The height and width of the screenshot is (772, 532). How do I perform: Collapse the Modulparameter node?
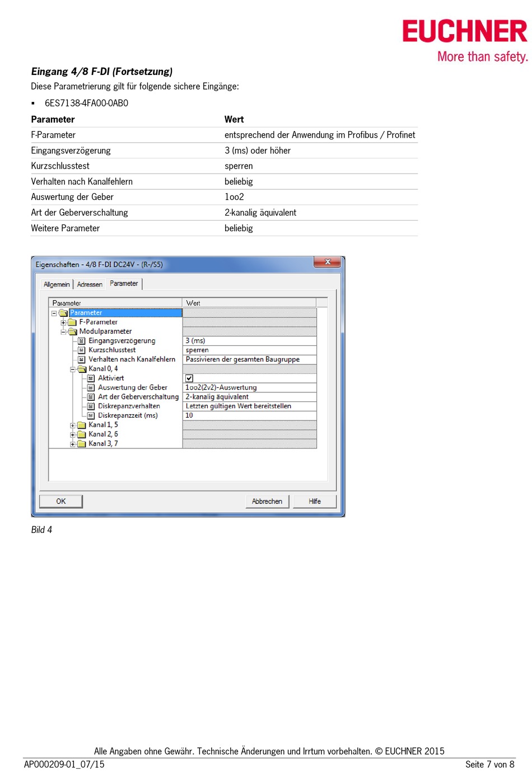[x=63, y=332]
